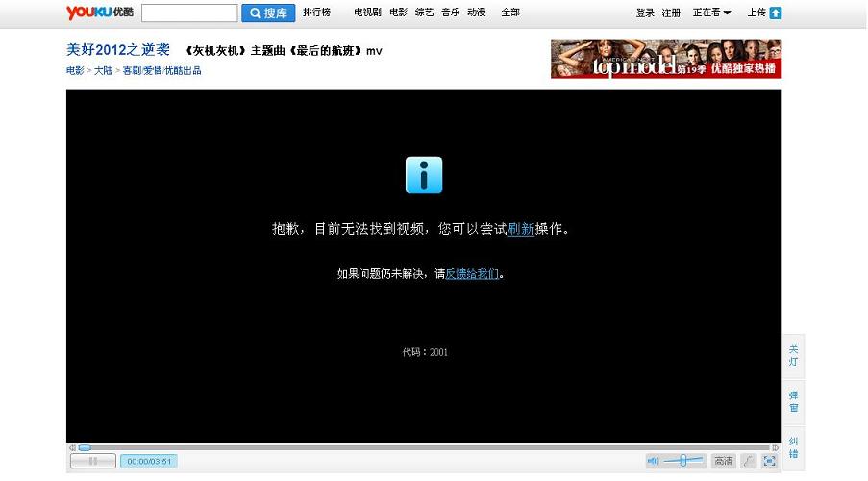Click the 搜库 search button
The width and height of the screenshot is (868, 481).
(x=268, y=13)
